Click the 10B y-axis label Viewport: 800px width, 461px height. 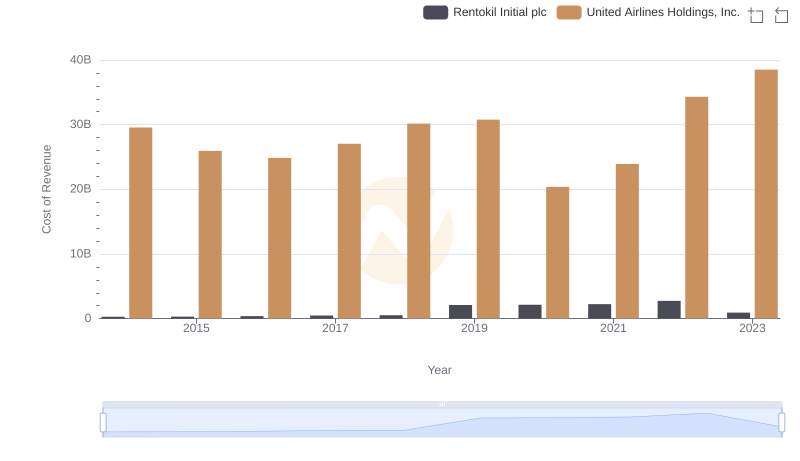pos(81,254)
